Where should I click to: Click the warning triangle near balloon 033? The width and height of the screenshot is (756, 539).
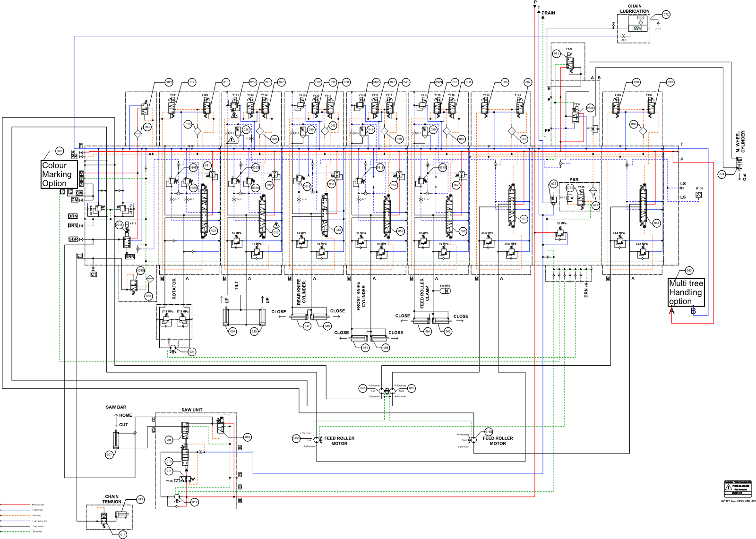[276, 224]
